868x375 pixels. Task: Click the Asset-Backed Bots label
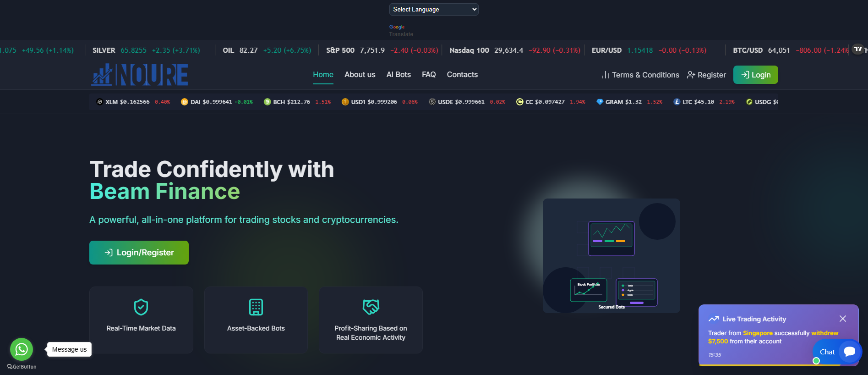[x=256, y=328]
